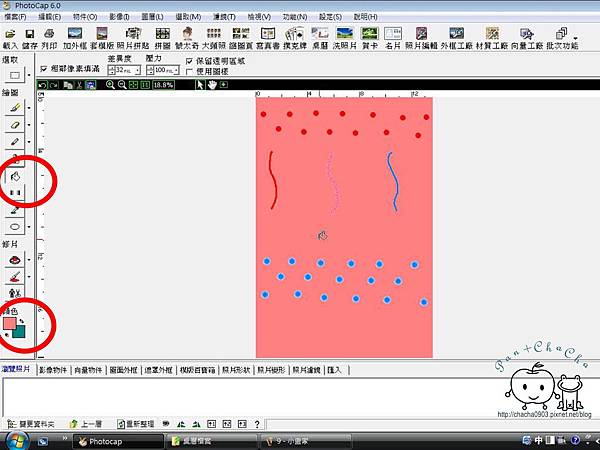Open the 大頭照 (ID Photo) tool

pyautogui.click(x=214, y=39)
